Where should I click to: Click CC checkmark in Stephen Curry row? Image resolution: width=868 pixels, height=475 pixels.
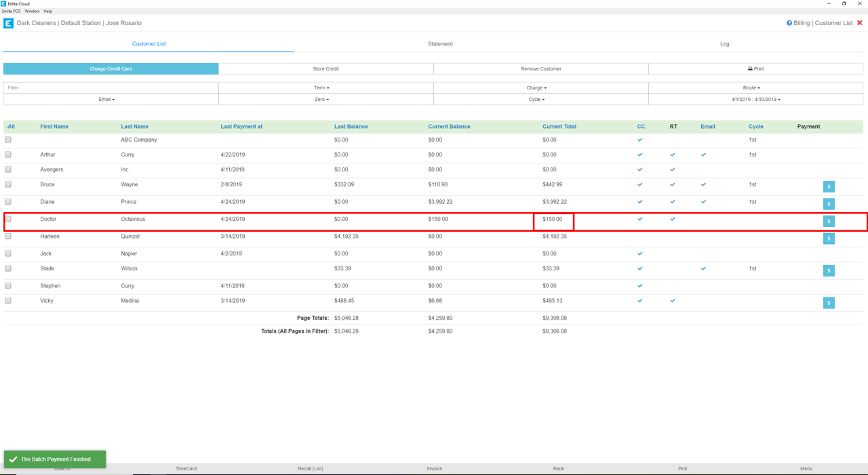640,286
